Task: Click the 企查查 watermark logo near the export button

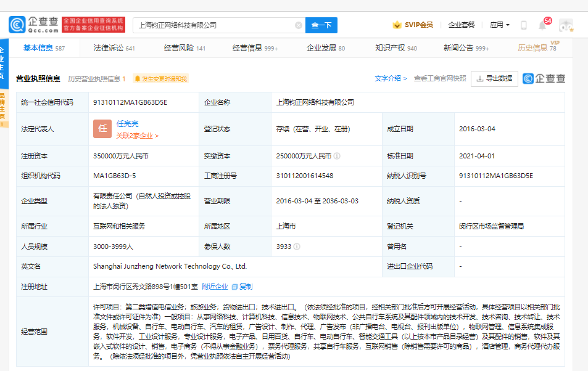Action: tap(544, 78)
